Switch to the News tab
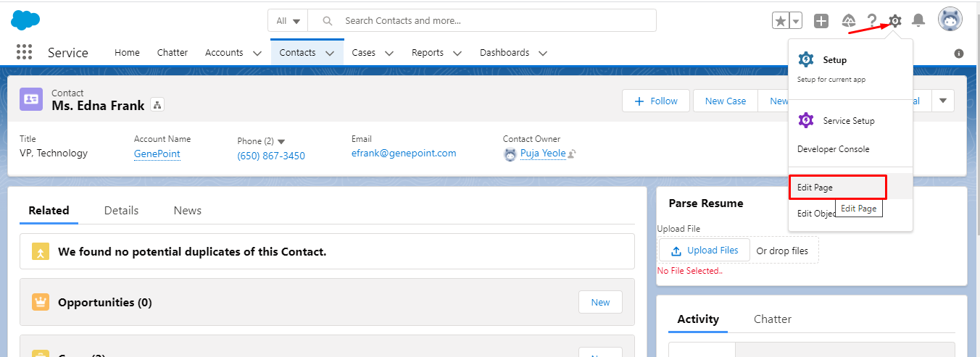Viewport: 980px width, 357px height. (x=187, y=210)
